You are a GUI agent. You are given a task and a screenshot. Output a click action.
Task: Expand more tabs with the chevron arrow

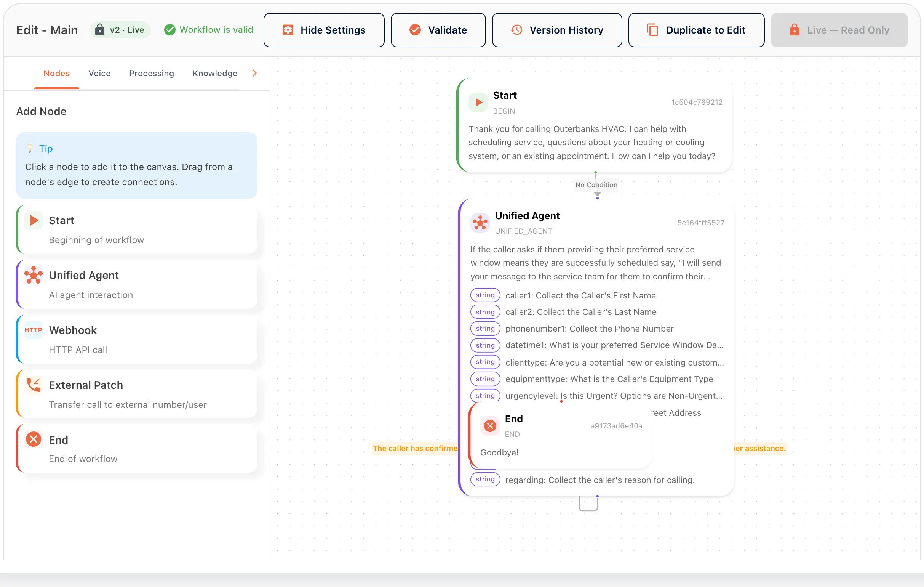pos(254,73)
